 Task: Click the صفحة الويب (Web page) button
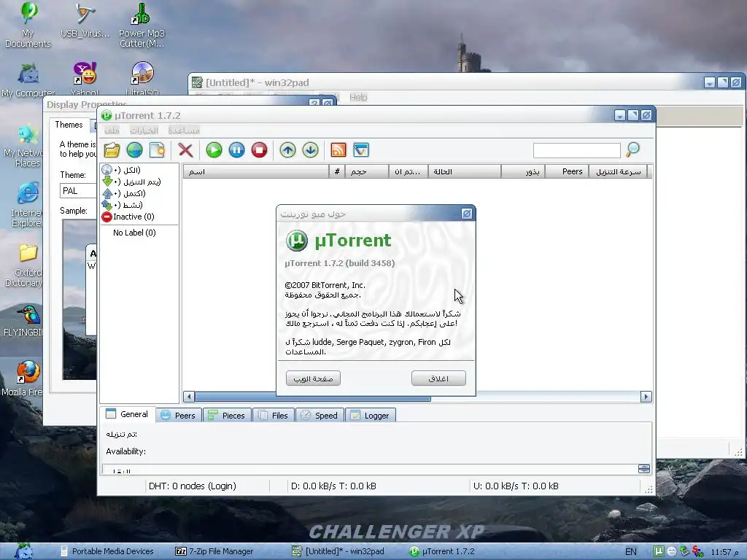(313, 378)
